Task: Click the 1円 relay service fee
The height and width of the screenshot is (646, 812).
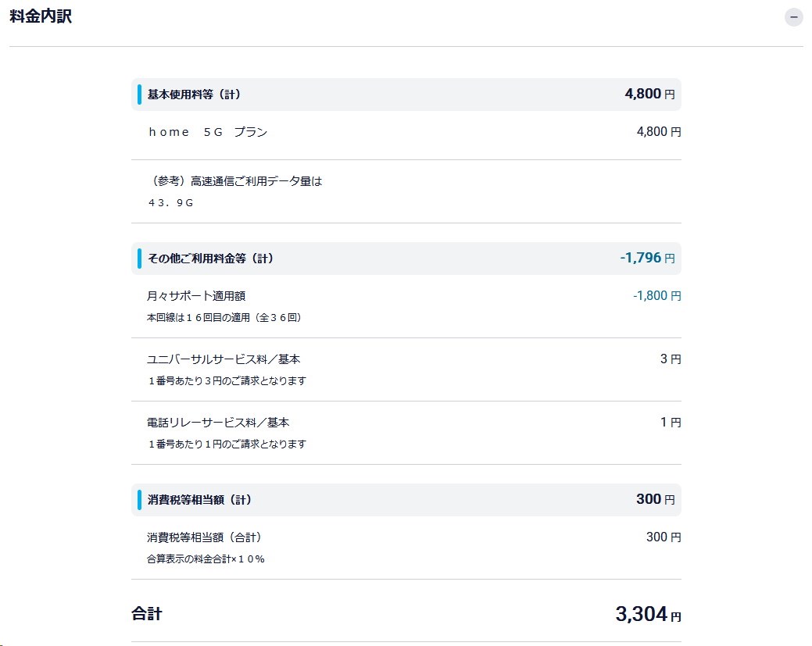Action: 671,421
